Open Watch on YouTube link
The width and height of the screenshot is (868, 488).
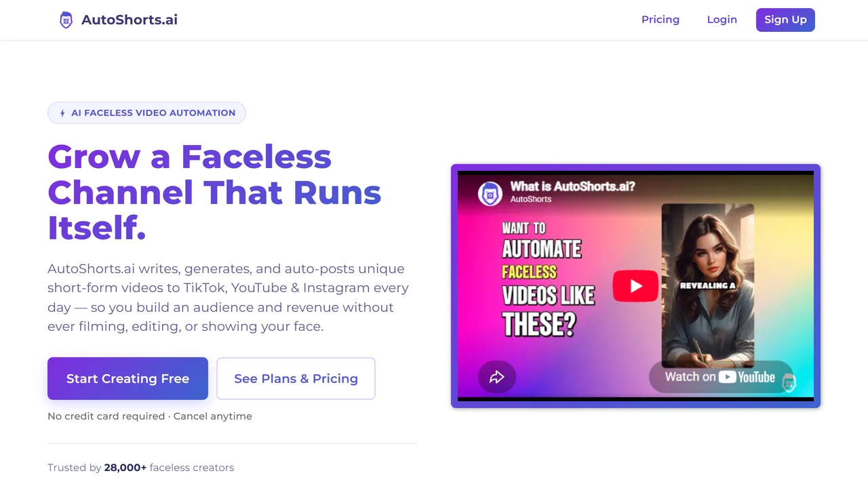pyautogui.click(x=720, y=377)
